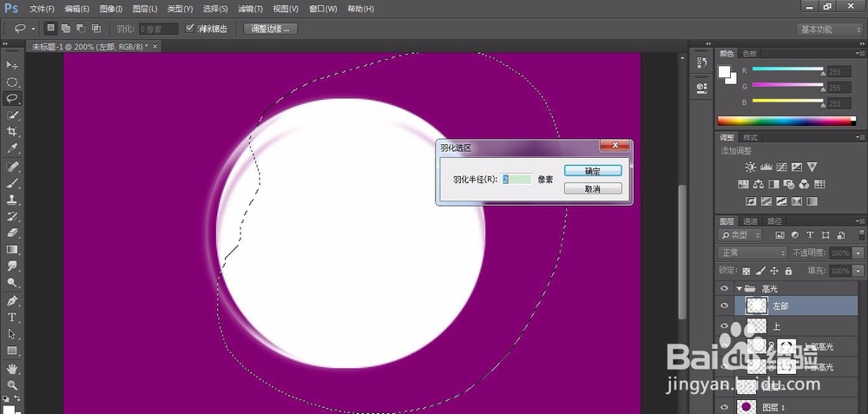This screenshot has width=868, height=414.
Task: Open the workspace 基本功能 dropdown
Action: pos(827,30)
